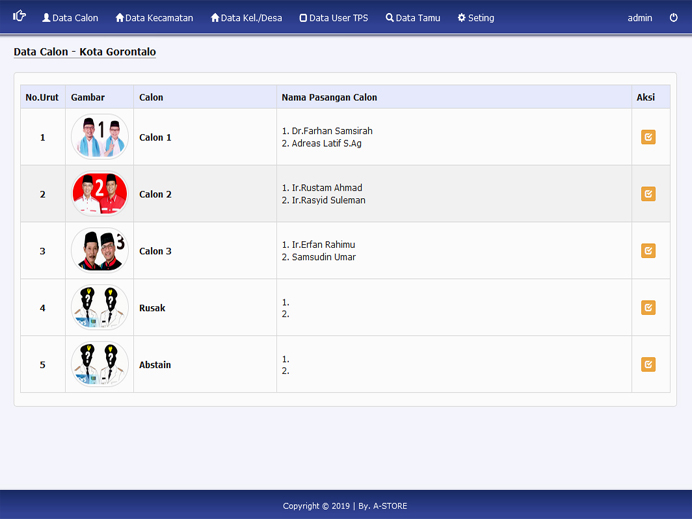Click the admin username link
Screen dimensions: 692x519
639,18
